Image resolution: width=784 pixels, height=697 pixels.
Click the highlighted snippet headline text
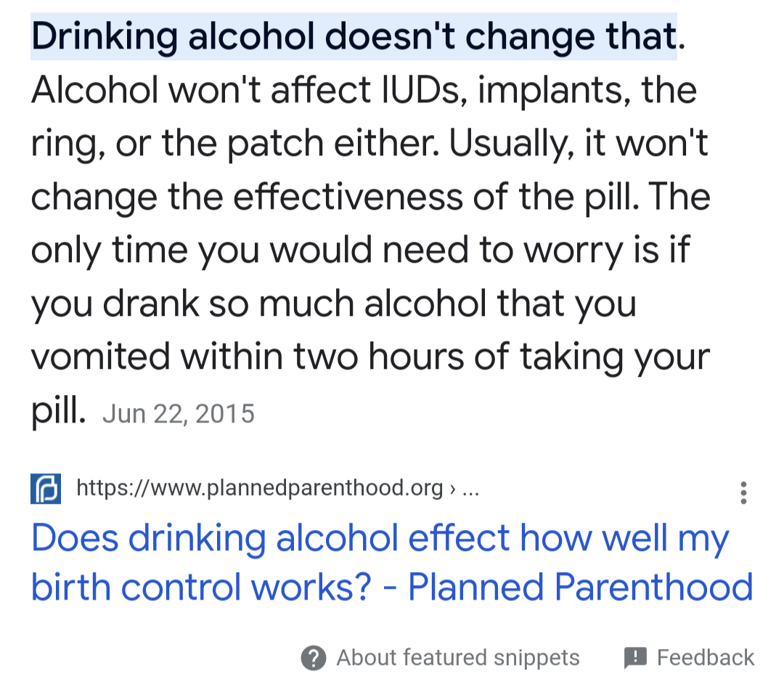[354, 37]
